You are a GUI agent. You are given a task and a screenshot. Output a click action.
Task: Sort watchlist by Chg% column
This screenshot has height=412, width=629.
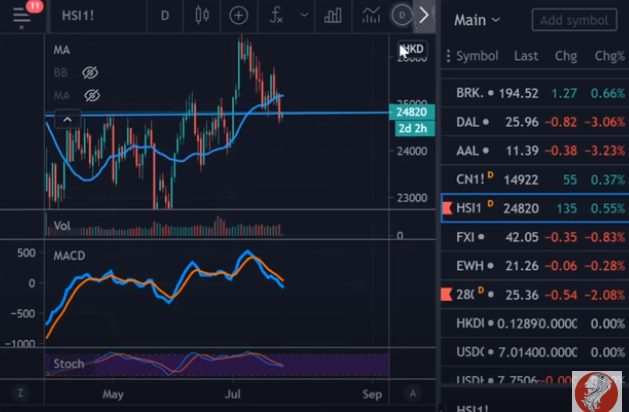[609, 56]
